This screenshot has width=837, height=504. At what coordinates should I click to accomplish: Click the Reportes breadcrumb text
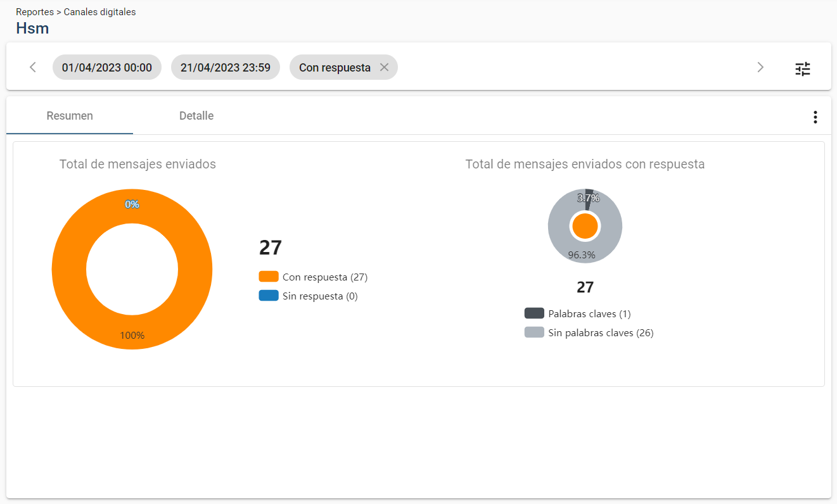[35, 12]
